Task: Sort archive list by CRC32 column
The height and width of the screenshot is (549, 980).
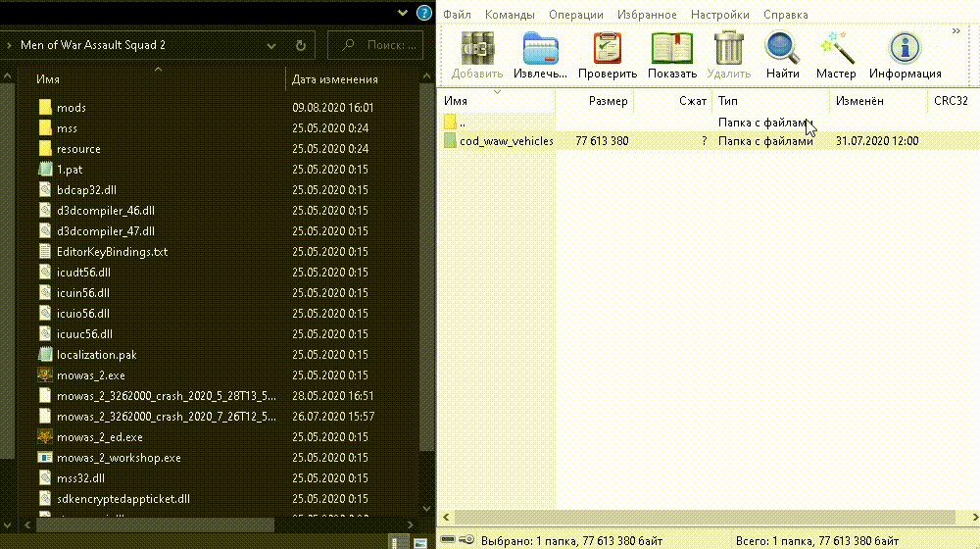Action: (952, 101)
